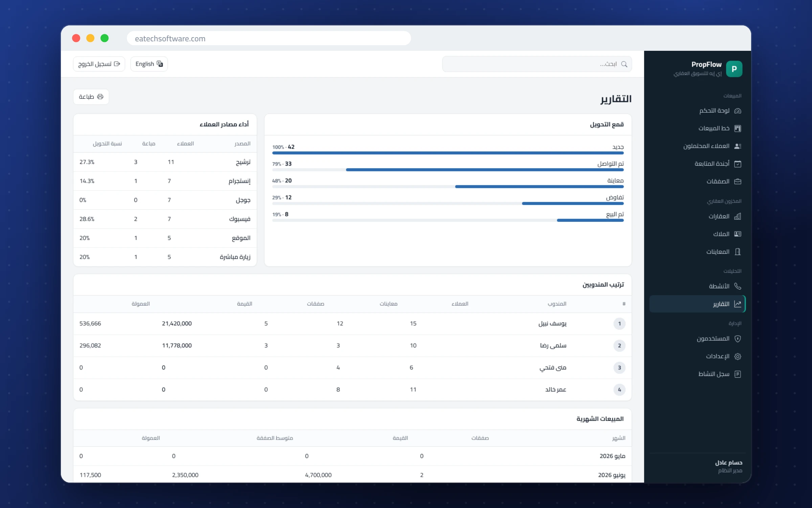
Task: Click the search magnifier icon
Action: click(x=624, y=64)
